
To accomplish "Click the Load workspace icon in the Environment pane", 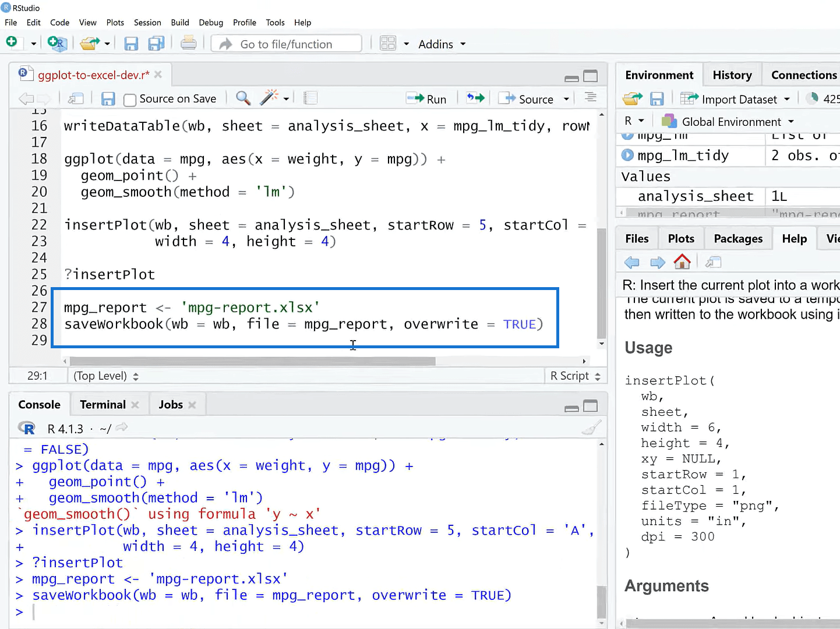I will (632, 99).
